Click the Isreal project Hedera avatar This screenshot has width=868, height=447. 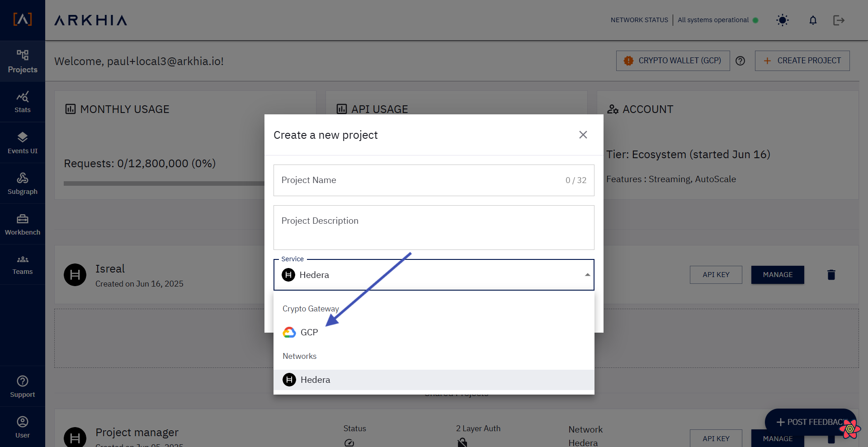coord(75,275)
